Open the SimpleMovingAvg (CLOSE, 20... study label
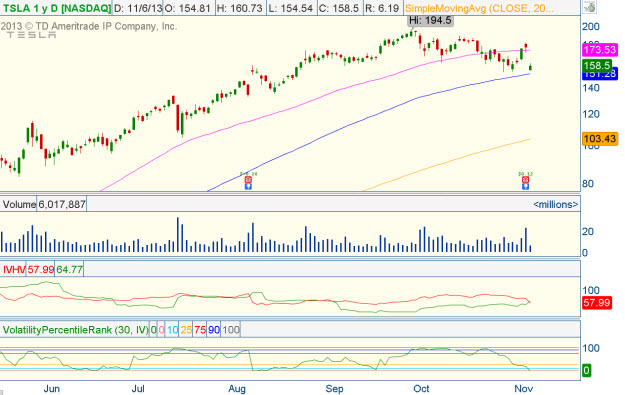625x395 pixels. pos(479,8)
